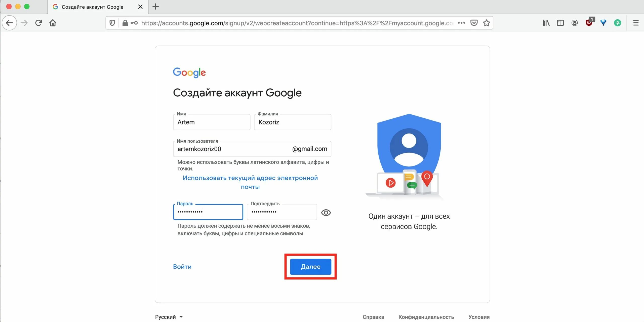Viewport: 644px width, 322px height.
Task: Focus the Подтвердить password field
Action: click(282, 212)
